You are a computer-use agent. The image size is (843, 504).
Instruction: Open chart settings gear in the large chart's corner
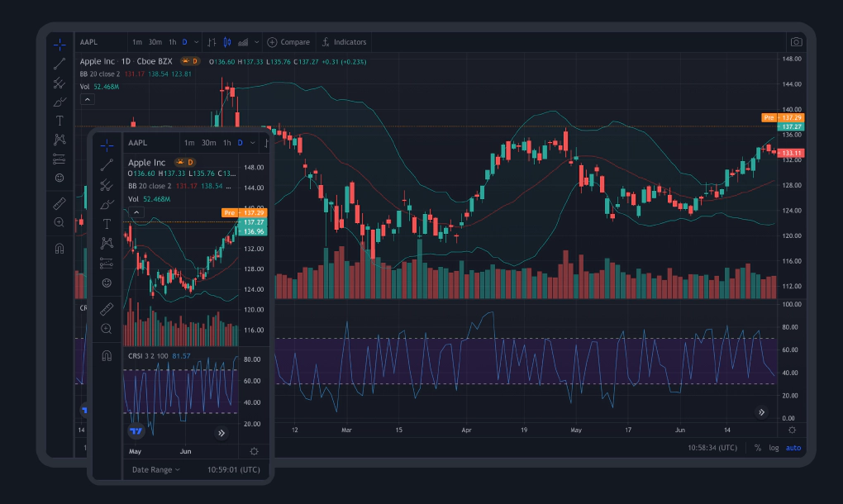pyautogui.click(x=793, y=430)
